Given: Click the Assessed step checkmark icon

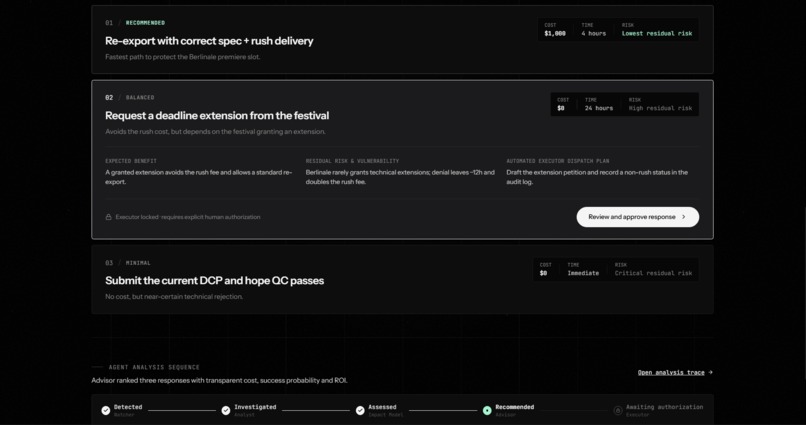Looking at the screenshot, I should [x=360, y=410].
